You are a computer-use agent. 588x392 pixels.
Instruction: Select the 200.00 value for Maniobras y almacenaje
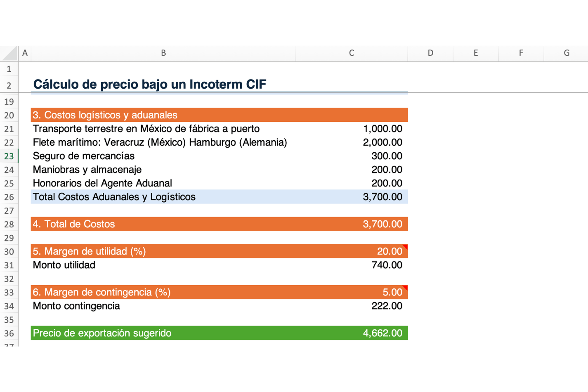coord(352,170)
